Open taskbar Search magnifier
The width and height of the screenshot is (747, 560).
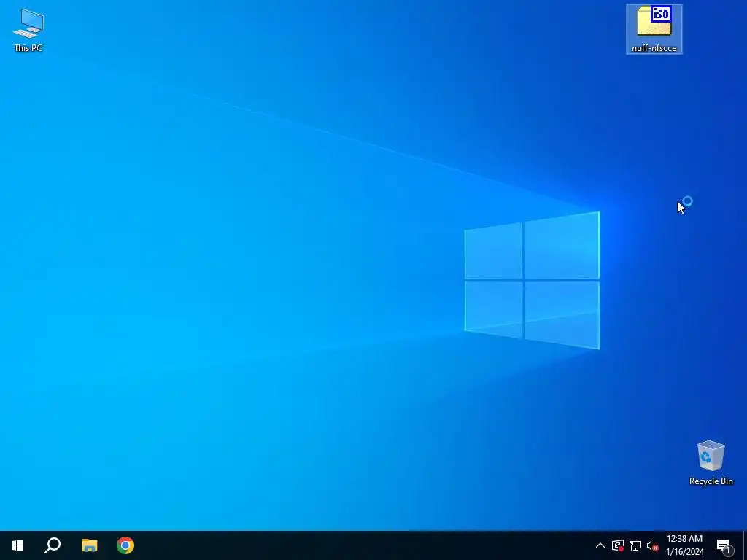pyautogui.click(x=53, y=545)
